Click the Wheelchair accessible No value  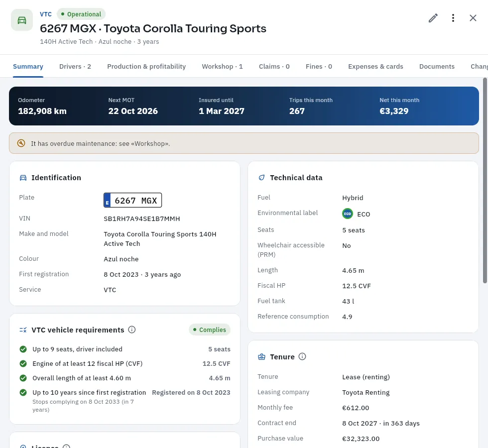click(x=347, y=245)
